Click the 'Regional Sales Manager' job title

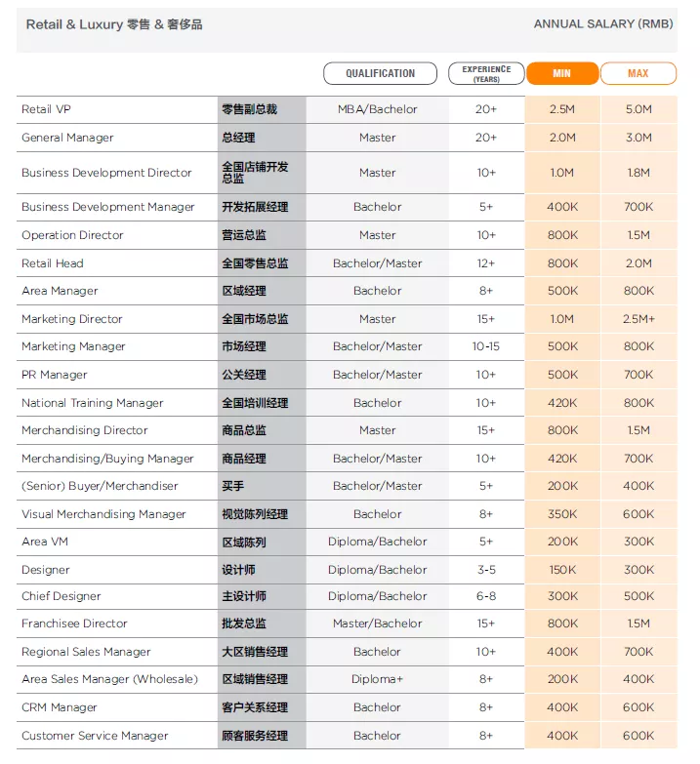[x=86, y=652]
